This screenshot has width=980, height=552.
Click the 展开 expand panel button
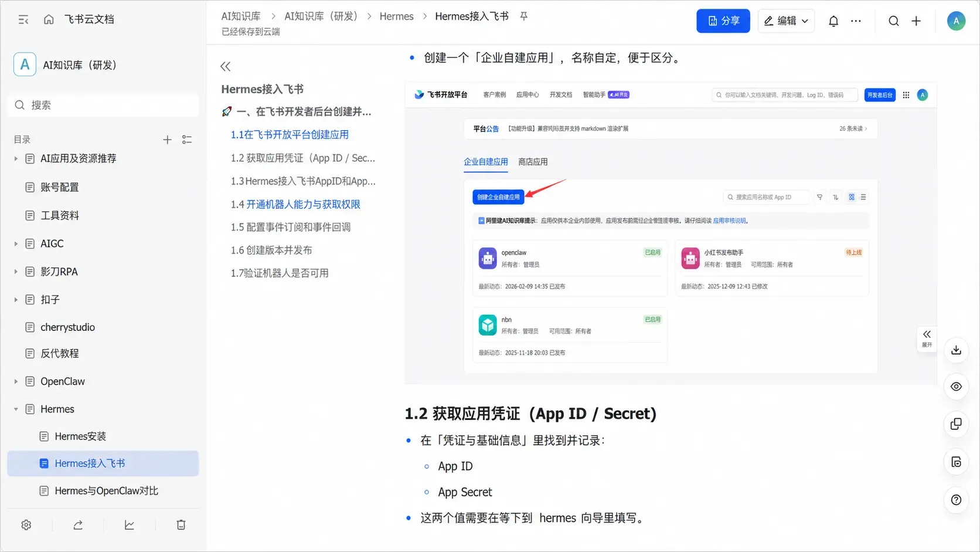[x=927, y=338]
